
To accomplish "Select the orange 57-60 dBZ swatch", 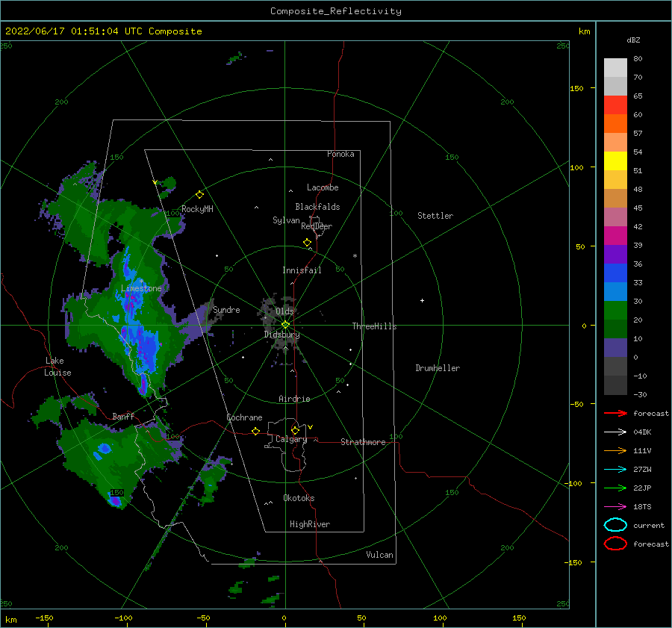I will pos(615,124).
